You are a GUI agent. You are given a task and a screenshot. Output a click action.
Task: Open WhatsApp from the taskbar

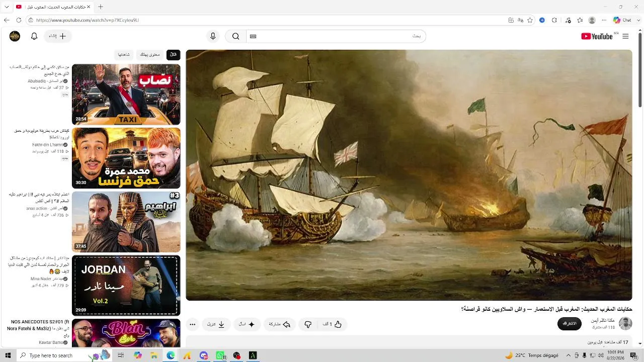(x=220, y=355)
